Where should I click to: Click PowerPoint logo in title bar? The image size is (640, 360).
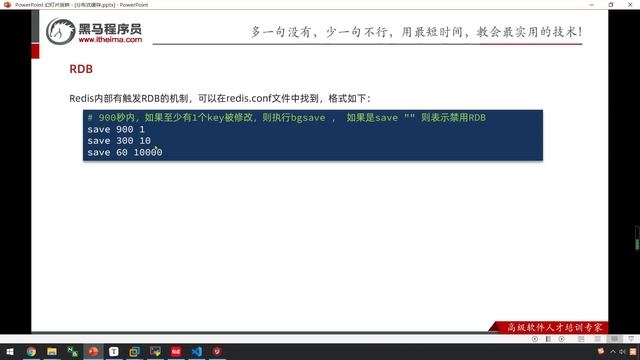point(7,4)
